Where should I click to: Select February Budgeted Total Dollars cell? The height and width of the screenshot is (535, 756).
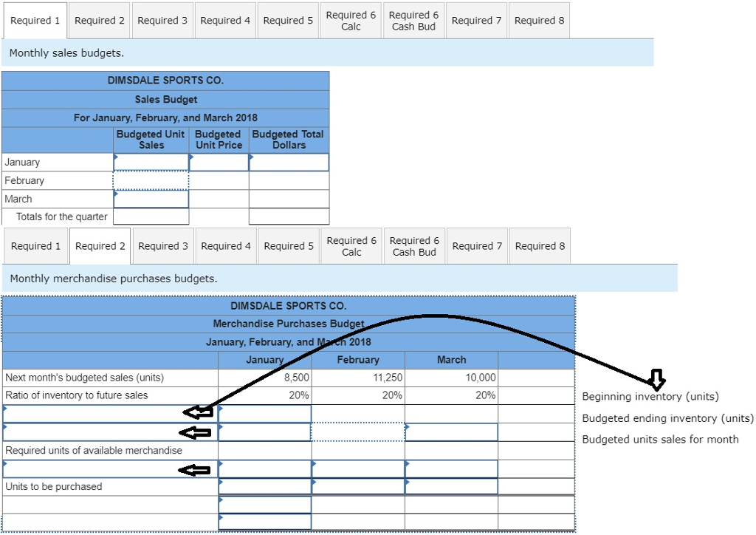289,180
